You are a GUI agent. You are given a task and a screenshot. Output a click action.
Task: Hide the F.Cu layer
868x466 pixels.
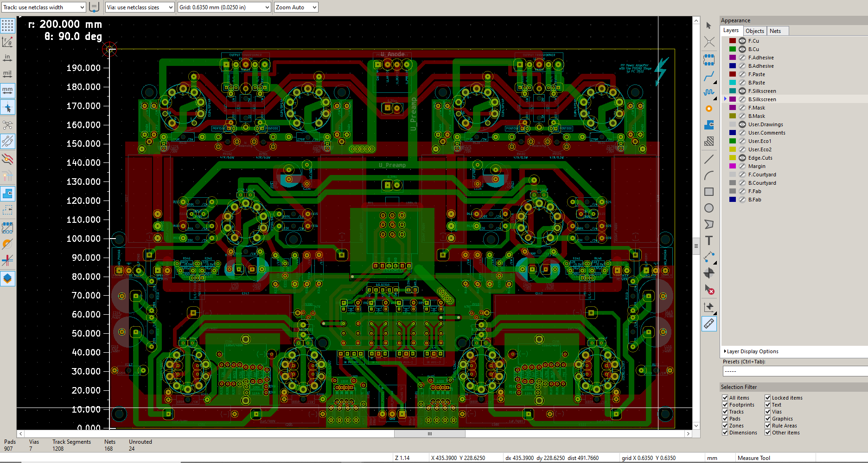[742, 41]
